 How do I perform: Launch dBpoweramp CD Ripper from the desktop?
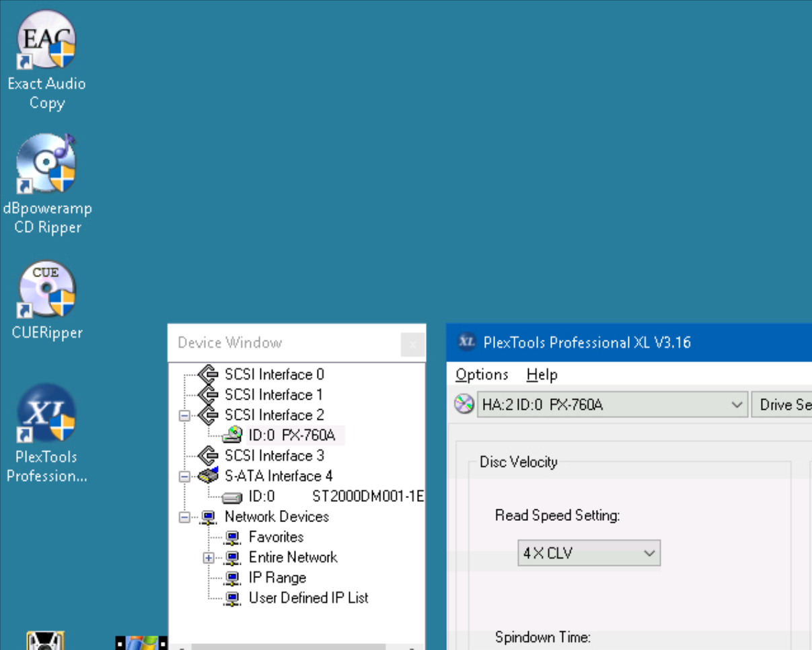click(46, 185)
